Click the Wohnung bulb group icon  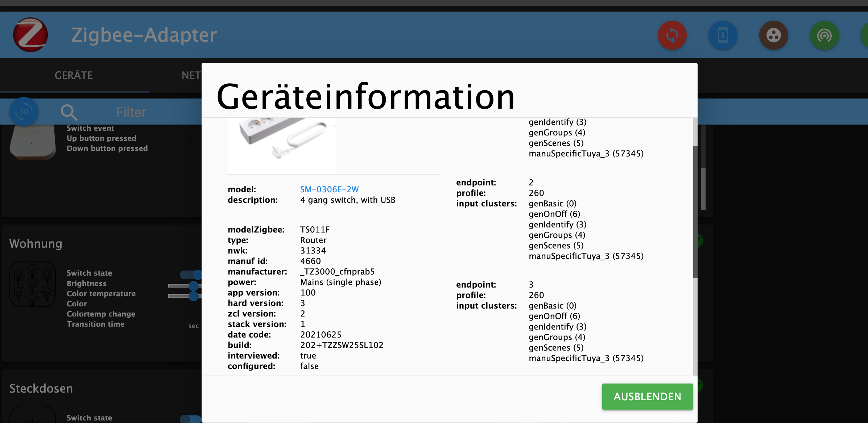(x=33, y=284)
